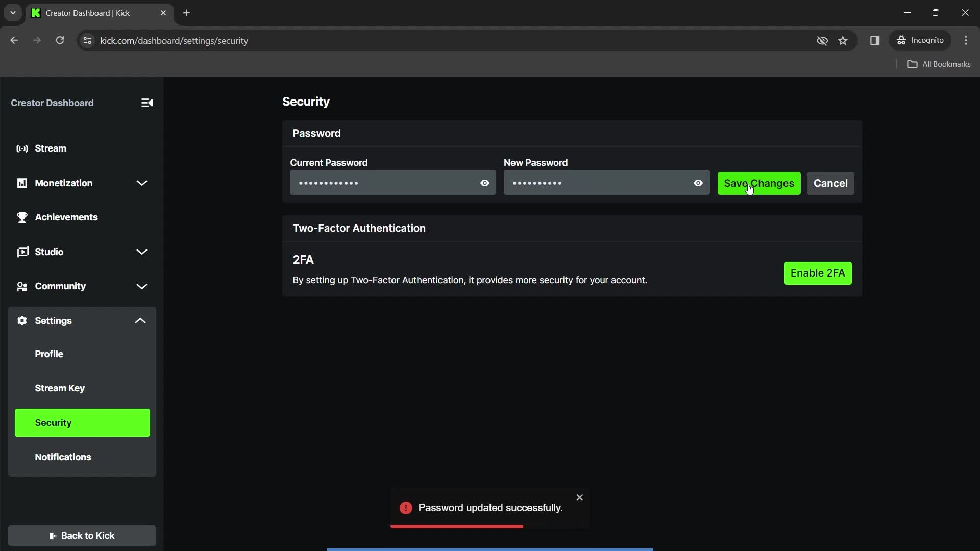The image size is (980, 551).
Task: Click the Save Changes button
Action: [759, 183]
